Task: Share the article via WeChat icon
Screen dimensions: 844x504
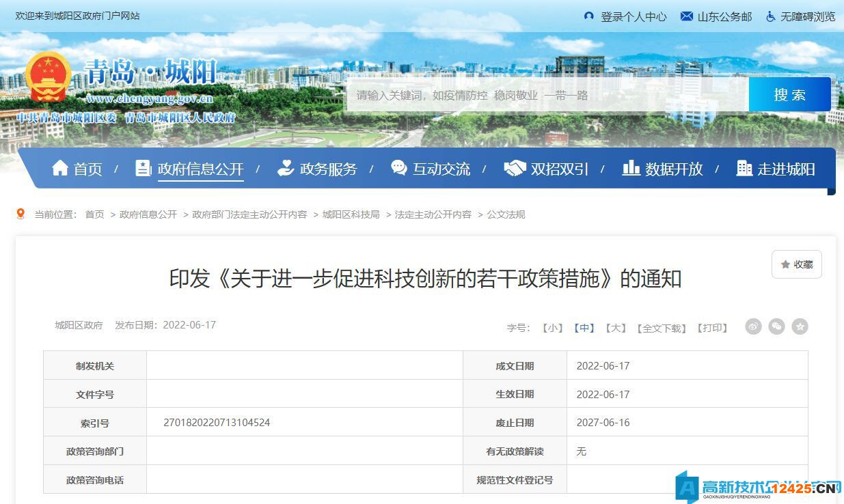Action: pyautogui.click(x=776, y=326)
